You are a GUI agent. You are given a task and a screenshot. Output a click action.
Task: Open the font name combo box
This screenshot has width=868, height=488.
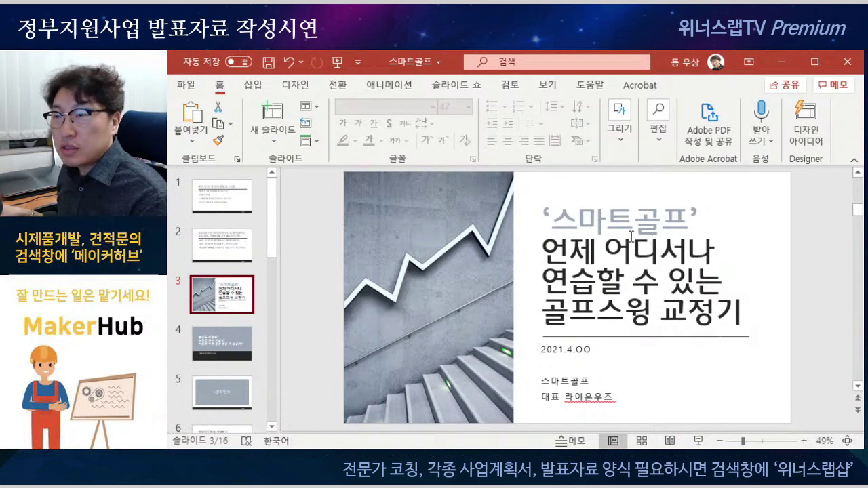(385, 107)
